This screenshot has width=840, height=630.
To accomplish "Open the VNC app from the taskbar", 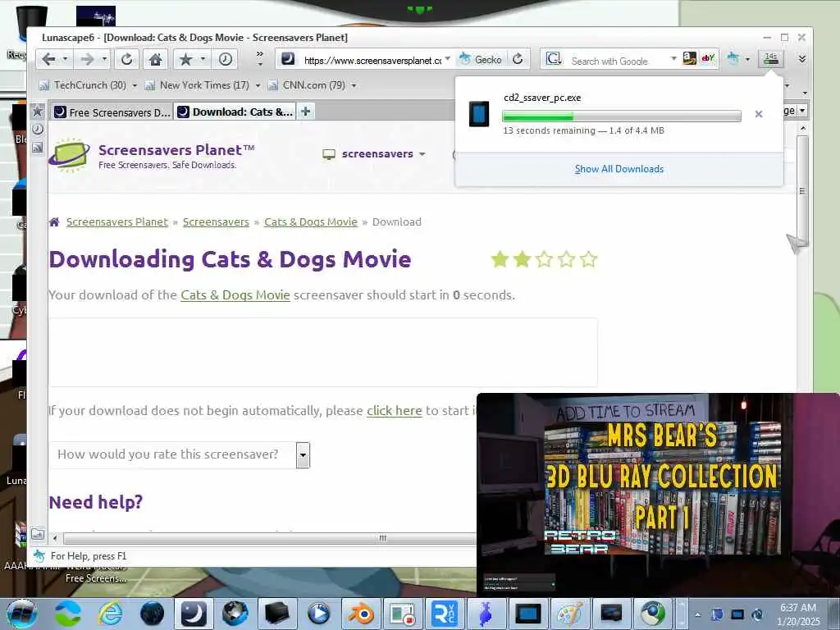I will pyautogui.click(x=444, y=614).
